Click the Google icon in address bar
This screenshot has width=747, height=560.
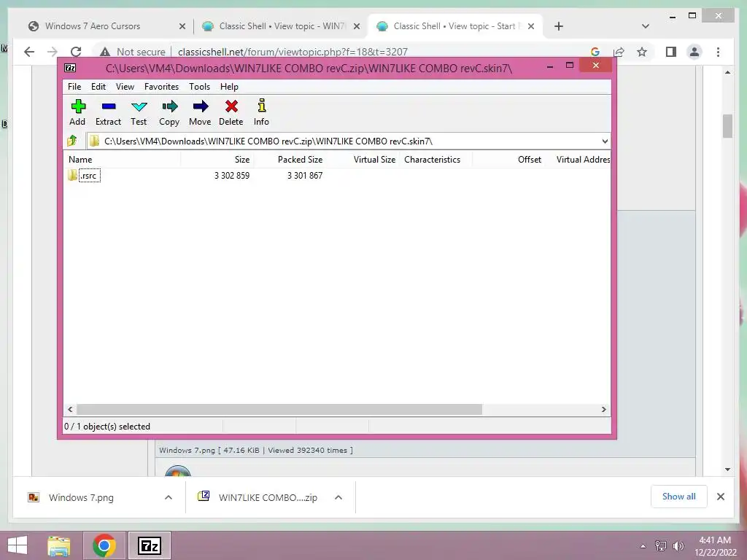click(595, 52)
